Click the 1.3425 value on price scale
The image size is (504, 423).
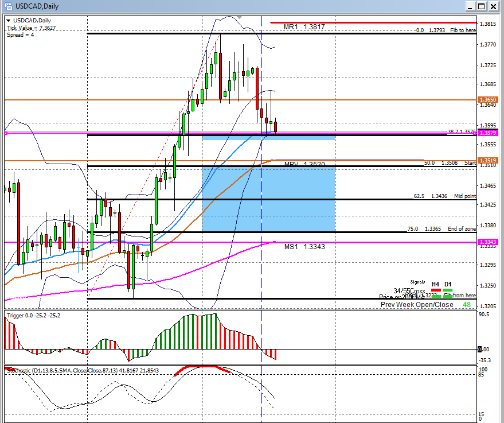click(487, 204)
